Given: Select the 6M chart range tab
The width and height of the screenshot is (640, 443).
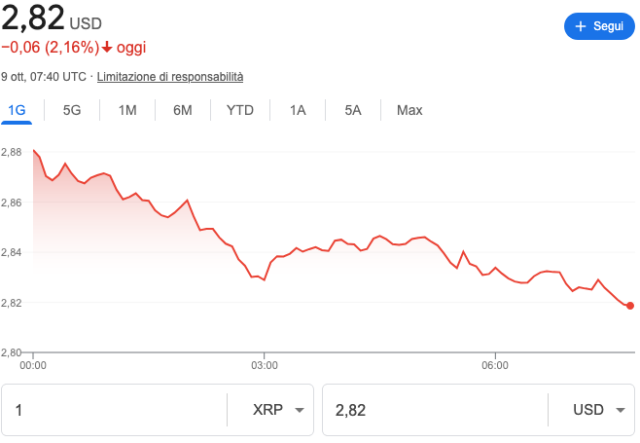Looking at the screenshot, I should tap(182, 110).
